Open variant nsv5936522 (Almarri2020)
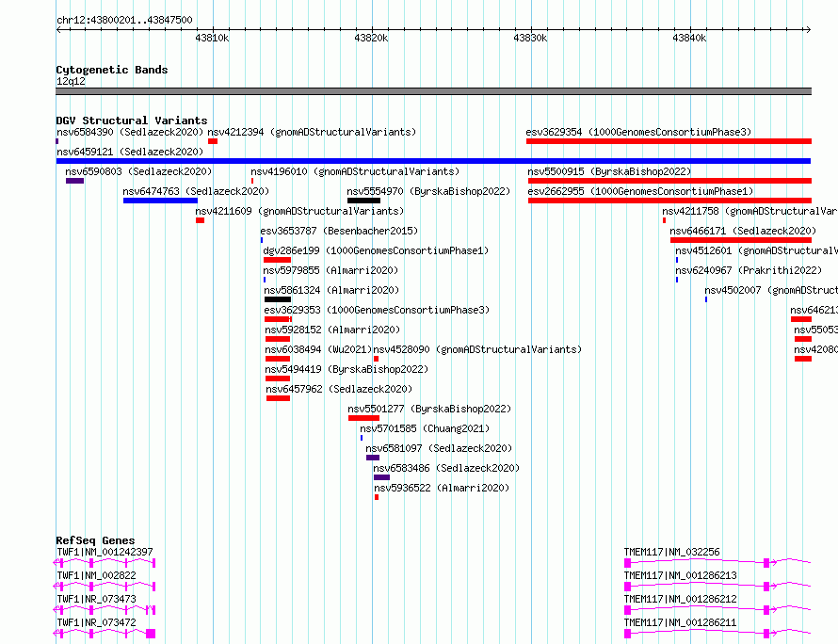Screen dimensions: 838x644 click(442, 488)
